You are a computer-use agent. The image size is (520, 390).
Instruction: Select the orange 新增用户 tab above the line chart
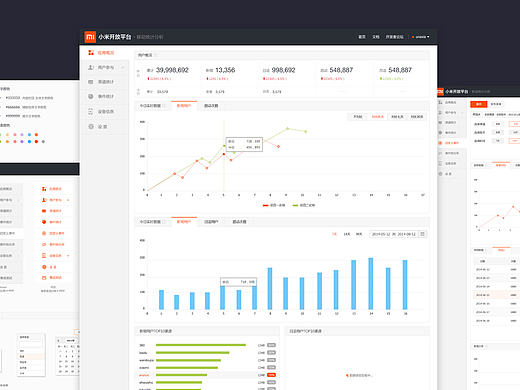(x=184, y=106)
